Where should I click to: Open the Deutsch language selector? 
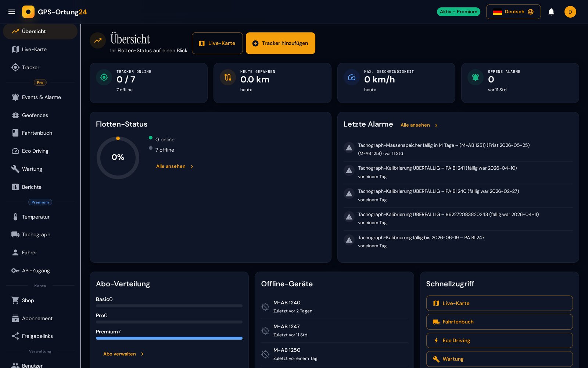513,12
